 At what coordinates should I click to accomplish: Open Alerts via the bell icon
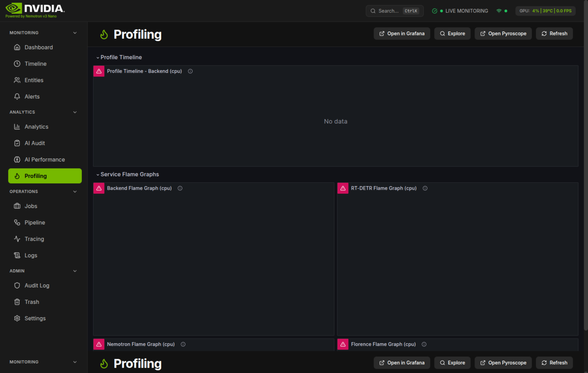(x=17, y=96)
